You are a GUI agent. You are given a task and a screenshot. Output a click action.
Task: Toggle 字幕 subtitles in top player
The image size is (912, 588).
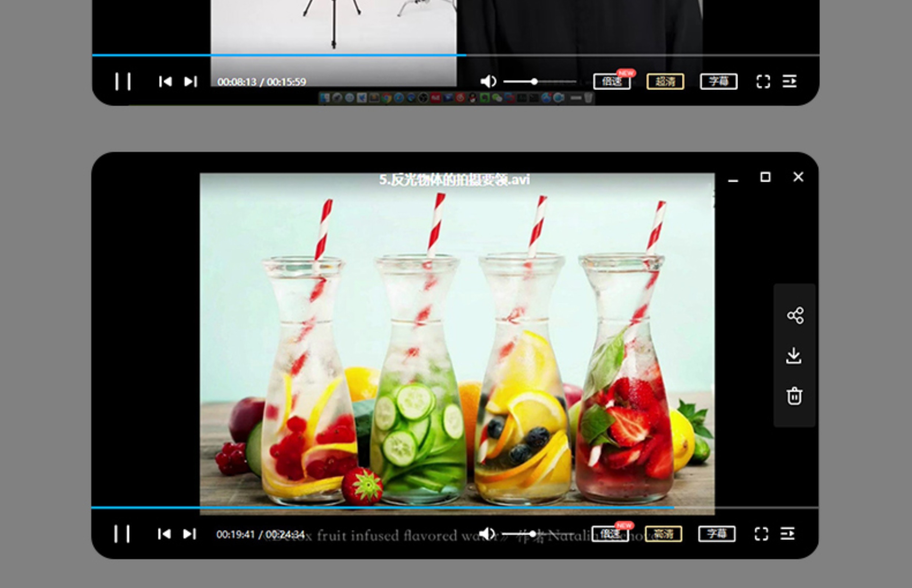pyautogui.click(x=718, y=81)
